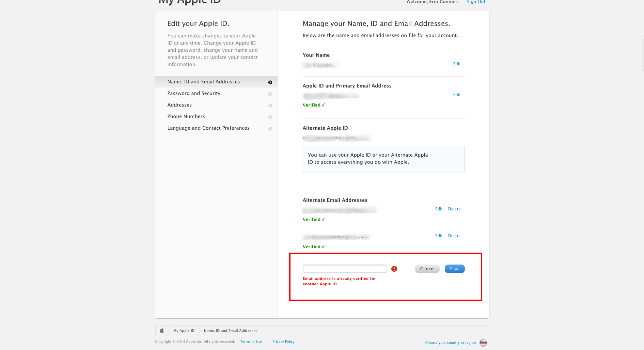644x350 pixels.
Task: Click the 'Edit your Apple ID.' heading
Action: pos(198,23)
